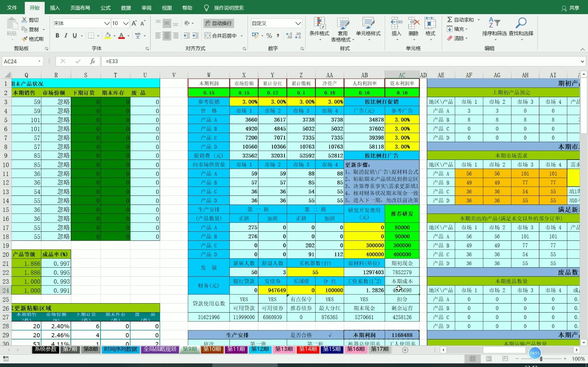
Task: Align text to middle vertically
Action: [167, 23]
